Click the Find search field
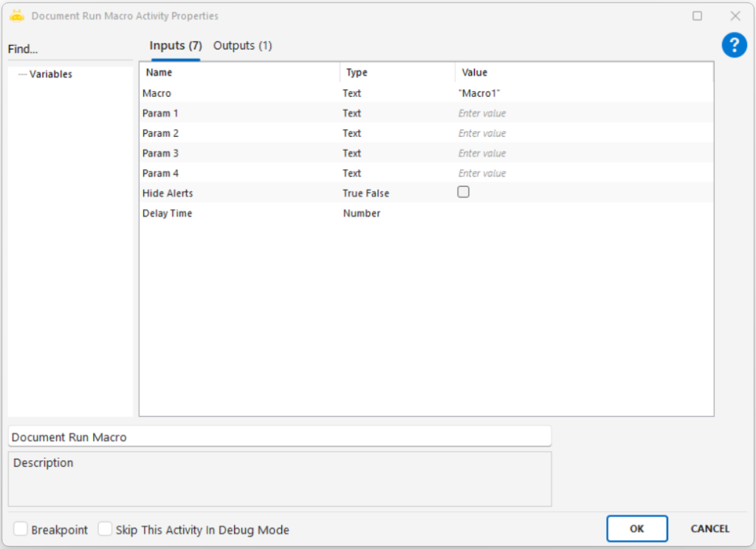This screenshot has width=756, height=549. 70,50
